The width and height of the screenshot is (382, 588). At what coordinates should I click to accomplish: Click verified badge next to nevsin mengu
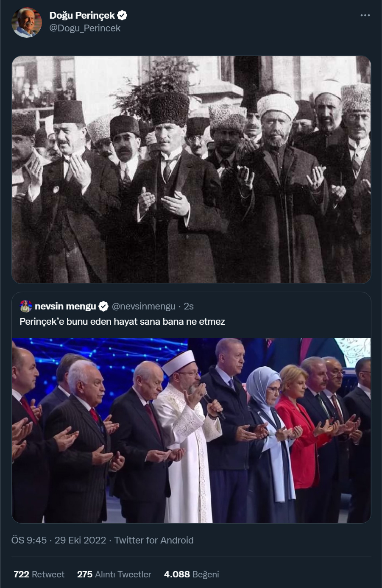[103, 306]
